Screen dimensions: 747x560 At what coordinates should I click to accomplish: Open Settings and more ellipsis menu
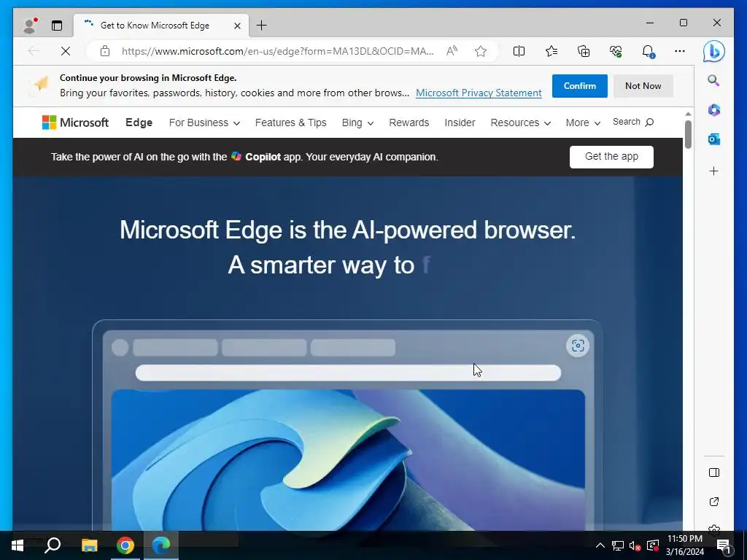[x=680, y=51]
